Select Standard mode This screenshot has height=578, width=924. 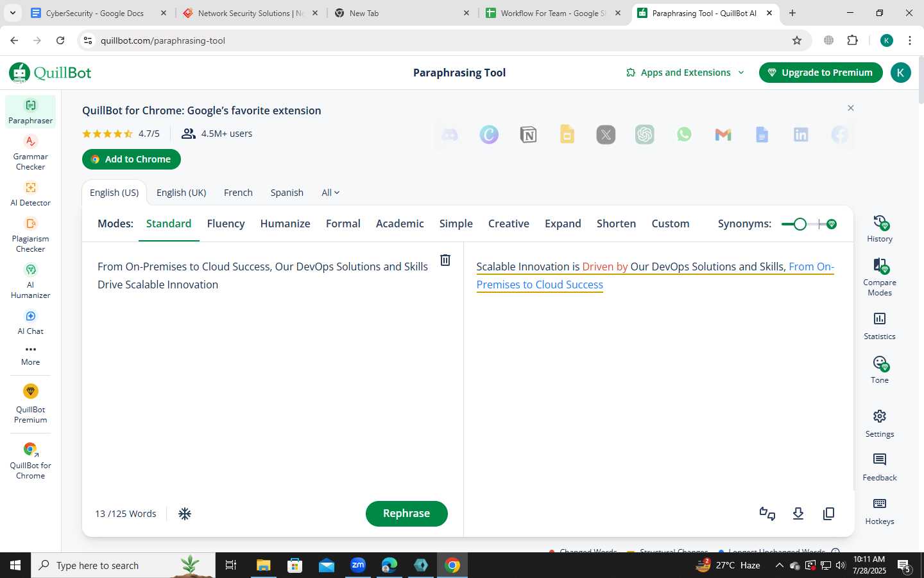click(x=169, y=223)
